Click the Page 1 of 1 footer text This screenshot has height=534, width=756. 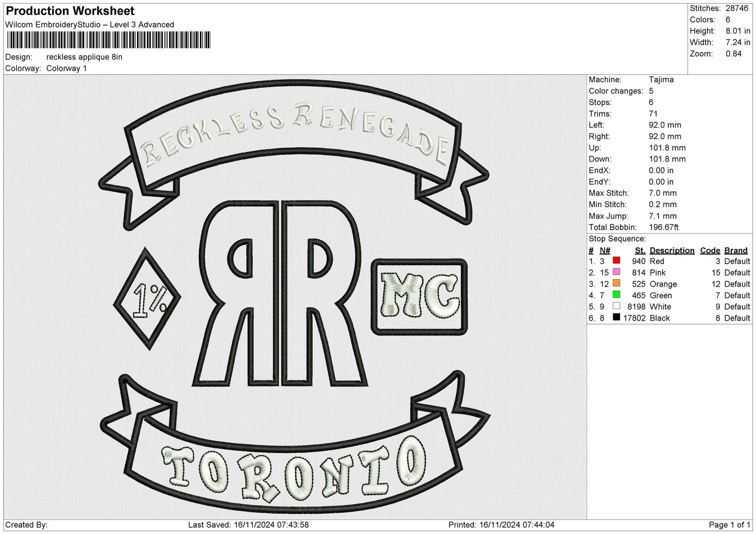click(x=729, y=525)
